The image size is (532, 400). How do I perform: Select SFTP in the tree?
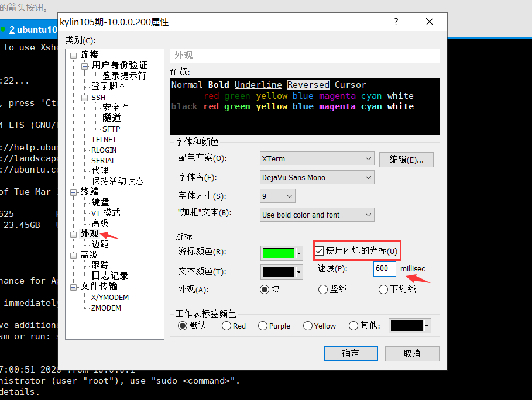tap(111, 129)
